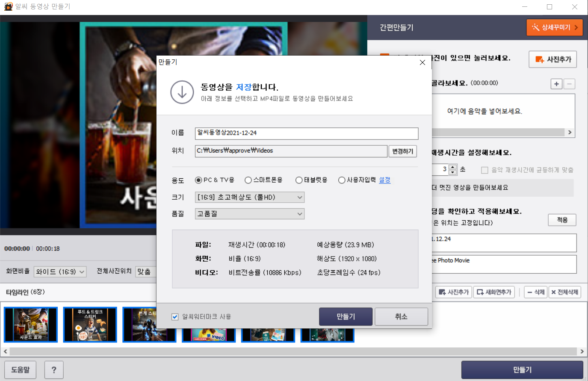Click 새화면추가 new screen icon button

click(494, 292)
